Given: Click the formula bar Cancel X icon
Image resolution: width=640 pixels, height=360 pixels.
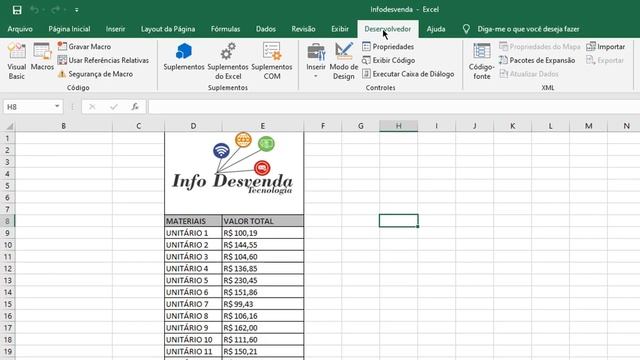Looking at the screenshot, I should [x=92, y=107].
